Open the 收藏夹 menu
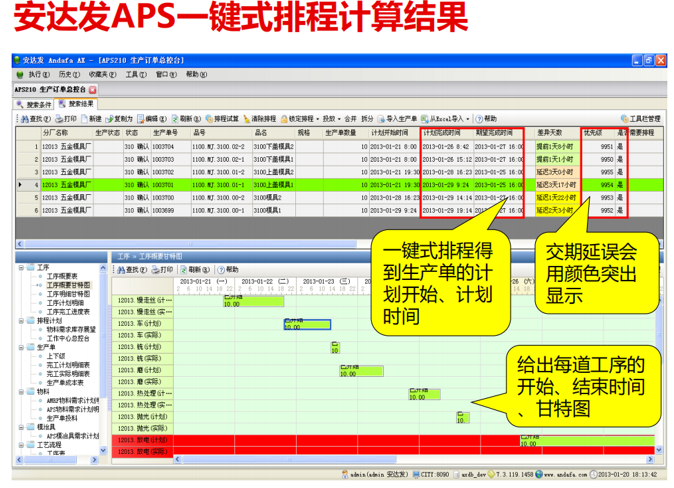Image resolution: width=674 pixels, height=488 pixels. pyautogui.click(x=103, y=74)
